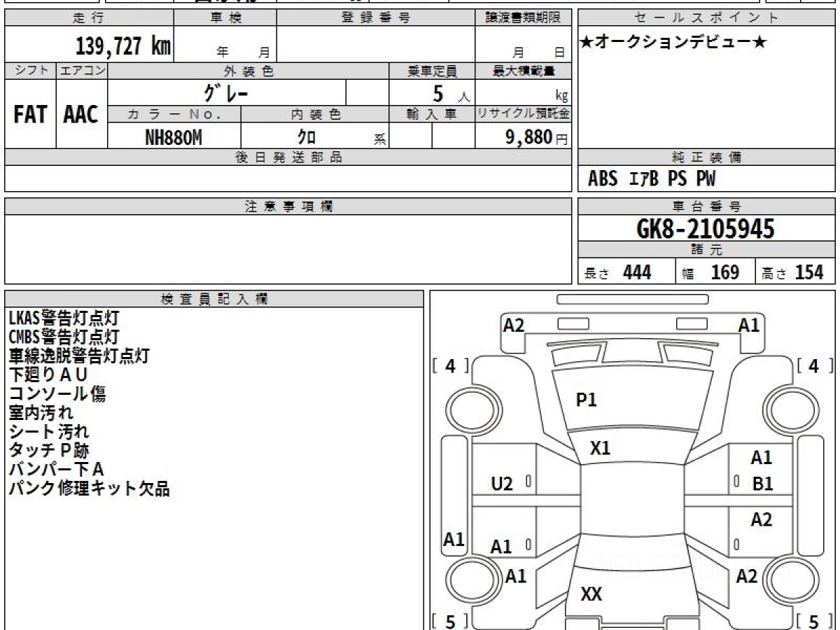Select the CMBS警告灯点灯 inspector note

pos(64,337)
